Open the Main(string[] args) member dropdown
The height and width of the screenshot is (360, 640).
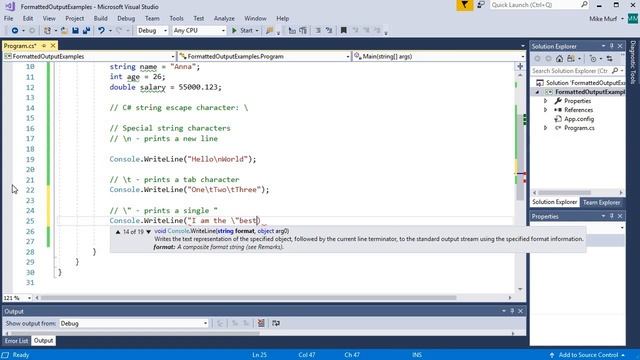click(x=439, y=56)
